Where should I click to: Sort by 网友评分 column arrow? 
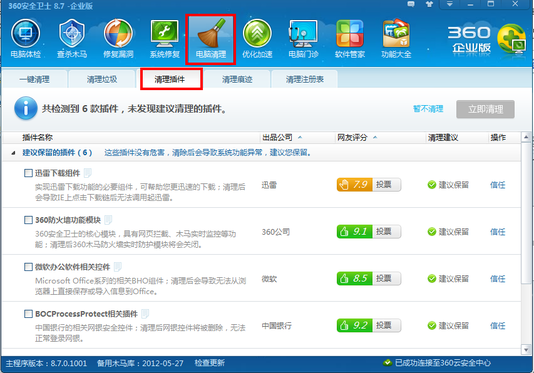pos(375,138)
